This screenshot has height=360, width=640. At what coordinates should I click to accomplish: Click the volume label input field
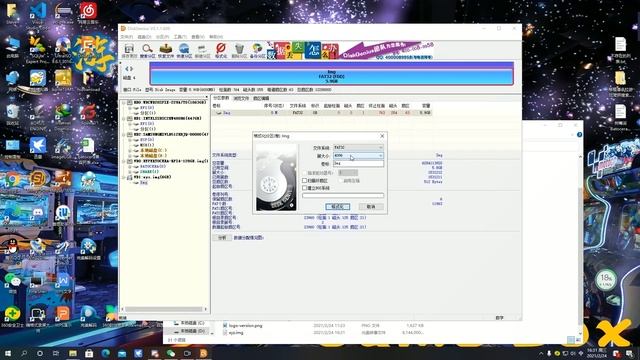point(358,164)
